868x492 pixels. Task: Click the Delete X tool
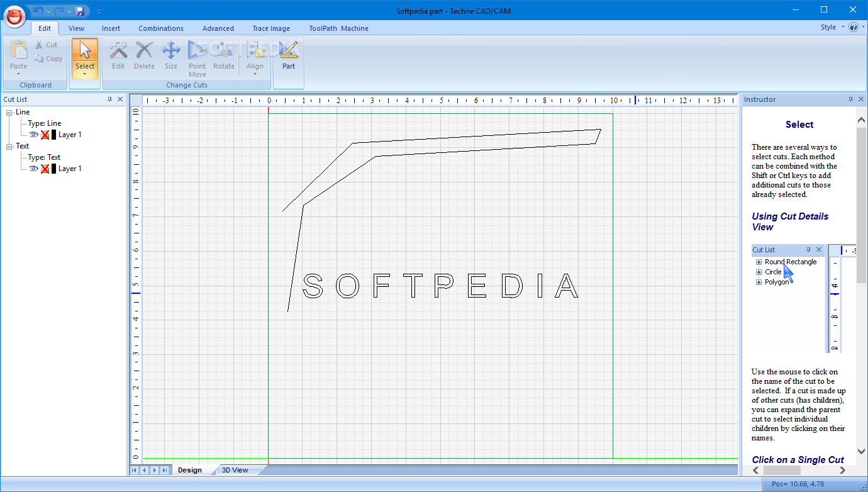click(144, 55)
